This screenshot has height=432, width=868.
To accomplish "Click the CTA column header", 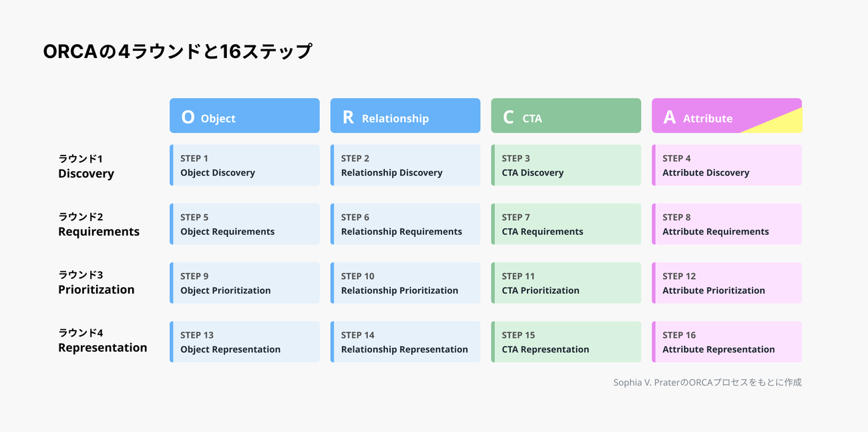I will [x=566, y=116].
